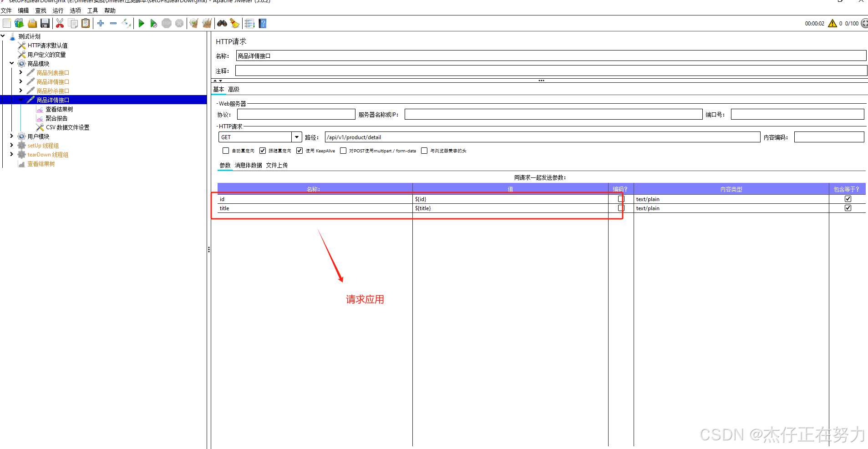The image size is (868, 449).
Task: Toggle include-equals checkbox for id row
Action: (x=848, y=199)
